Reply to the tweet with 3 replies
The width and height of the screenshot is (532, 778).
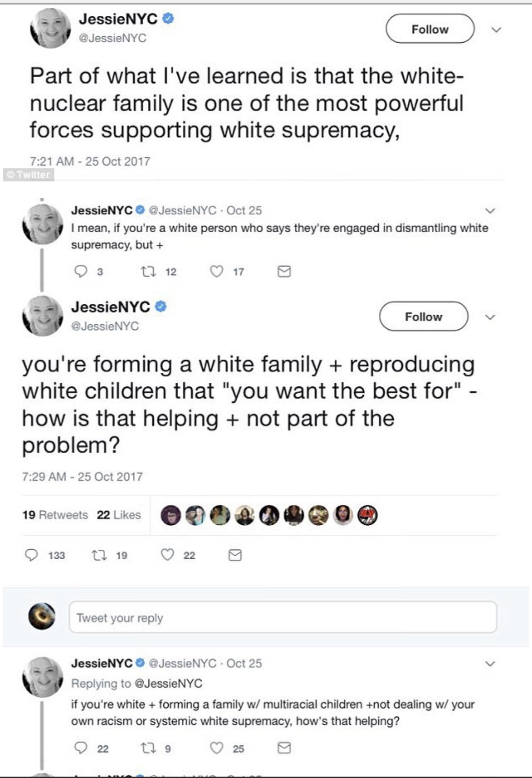[80, 271]
